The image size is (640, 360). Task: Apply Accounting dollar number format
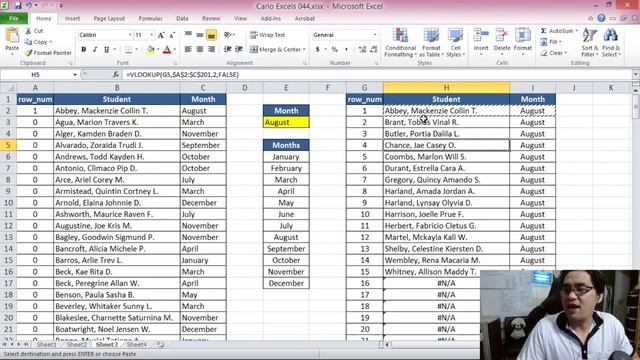[318, 49]
